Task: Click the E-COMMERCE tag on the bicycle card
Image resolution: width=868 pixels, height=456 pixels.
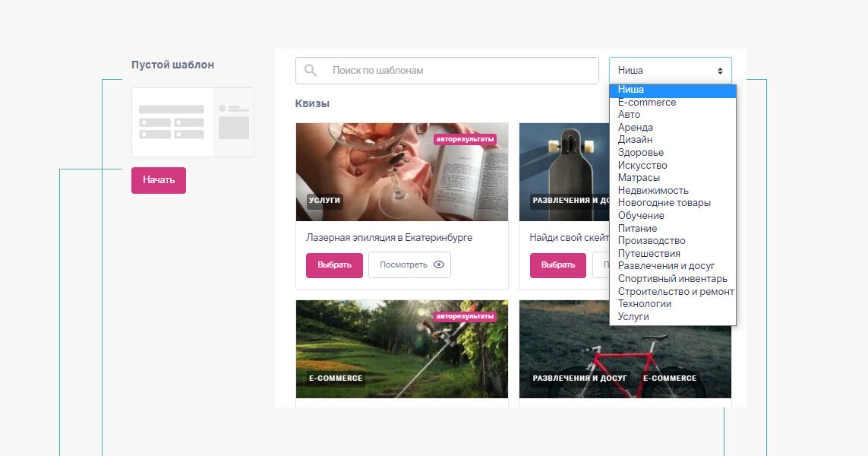Action: click(x=670, y=378)
